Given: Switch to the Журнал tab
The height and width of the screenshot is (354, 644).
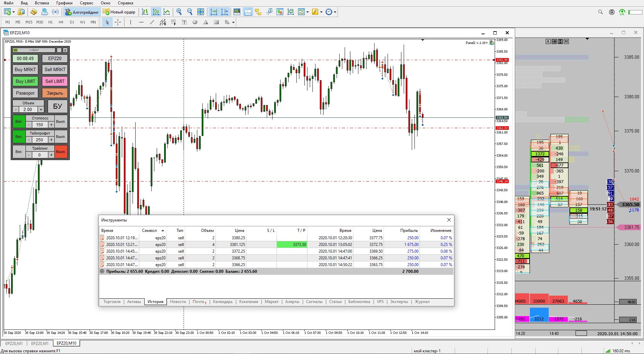Looking at the screenshot, I should pyautogui.click(x=422, y=302).
